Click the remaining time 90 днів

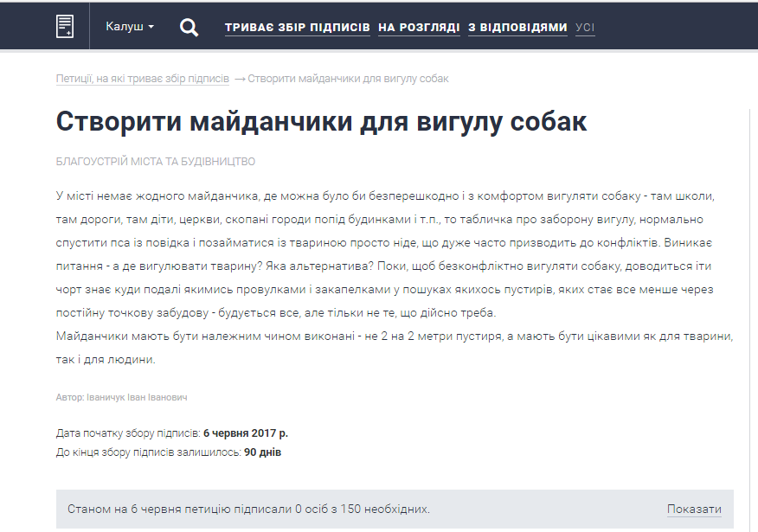pyautogui.click(x=262, y=452)
